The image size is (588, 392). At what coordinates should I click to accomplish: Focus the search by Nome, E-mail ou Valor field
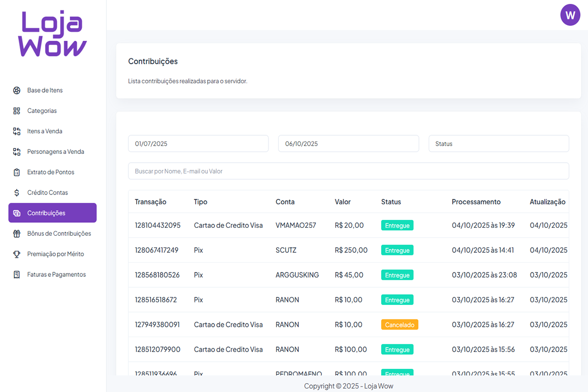pos(348,171)
